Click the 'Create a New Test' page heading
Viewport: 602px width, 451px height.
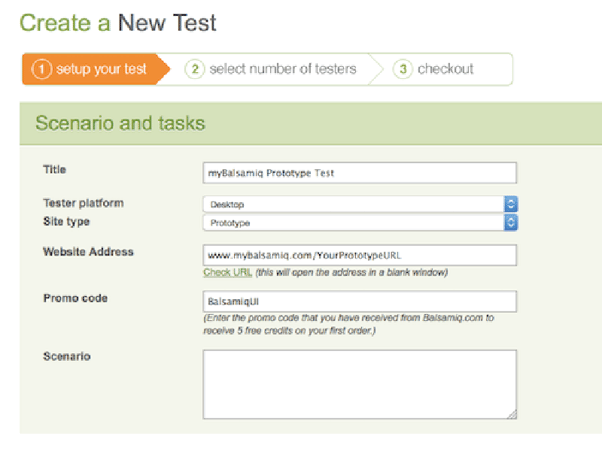pos(118,22)
